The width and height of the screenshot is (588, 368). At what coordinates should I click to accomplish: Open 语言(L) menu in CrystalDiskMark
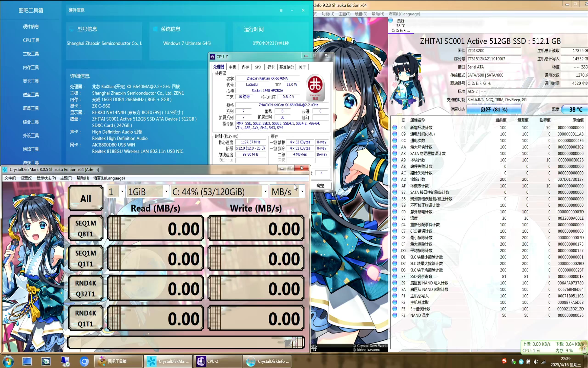coord(109,178)
